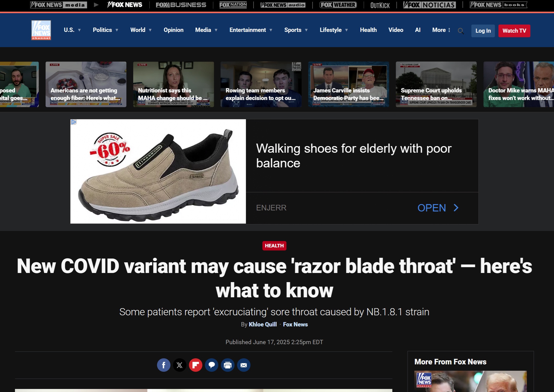Viewport: 554px width, 392px height.
Task: Click the Fox News top bar logo
Action: point(125,5)
